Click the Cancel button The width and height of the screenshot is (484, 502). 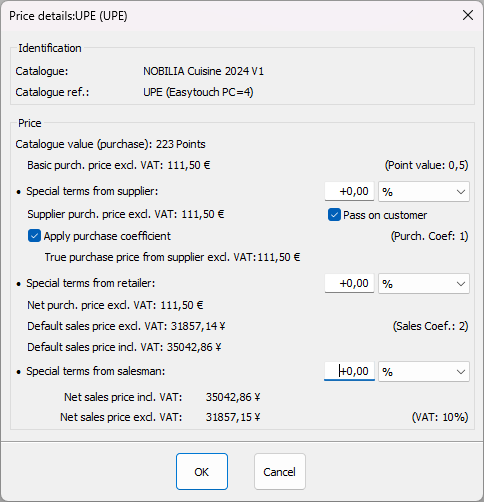point(280,471)
